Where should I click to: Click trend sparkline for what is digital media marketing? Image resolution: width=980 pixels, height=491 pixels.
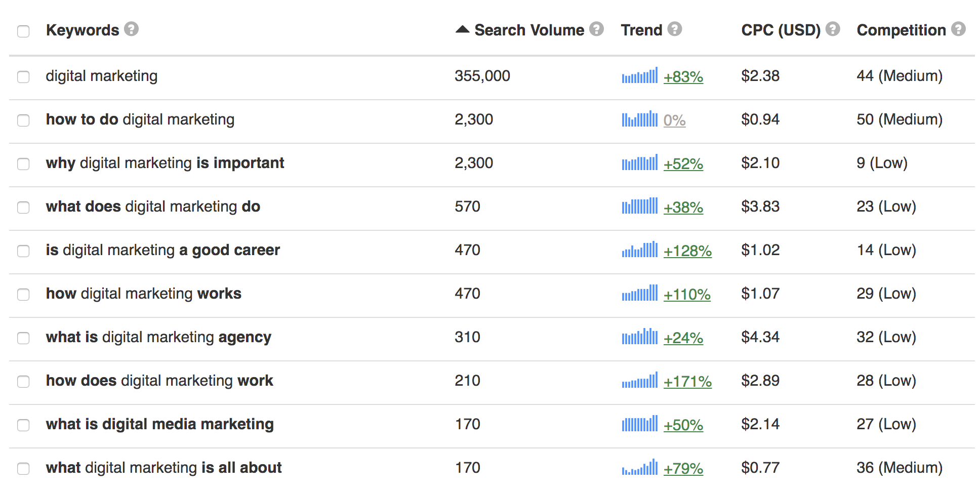pyautogui.click(x=639, y=424)
